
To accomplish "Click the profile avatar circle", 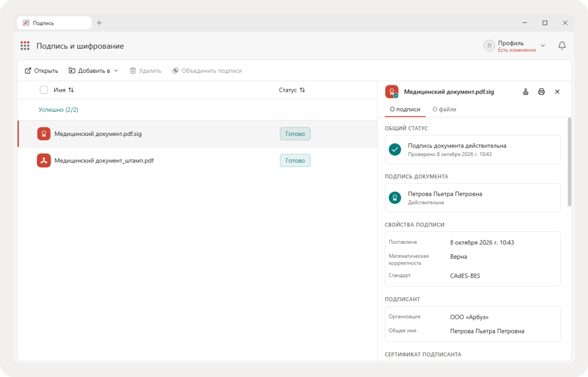I will (489, 46).
